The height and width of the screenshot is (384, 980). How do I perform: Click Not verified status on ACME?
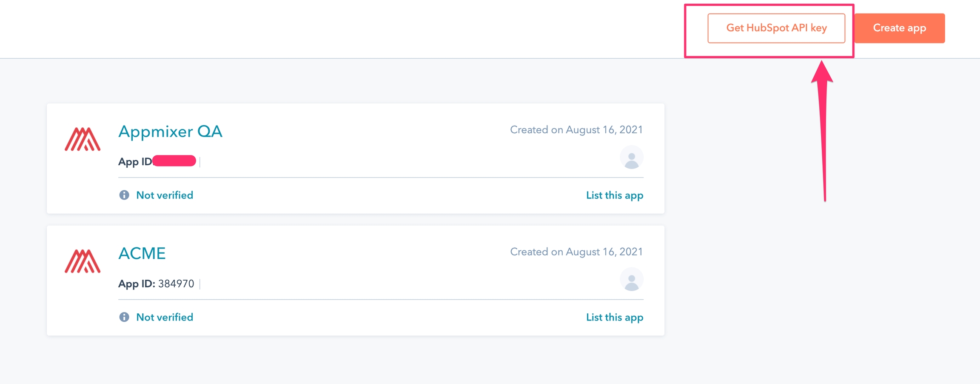[x=165, y=318]
